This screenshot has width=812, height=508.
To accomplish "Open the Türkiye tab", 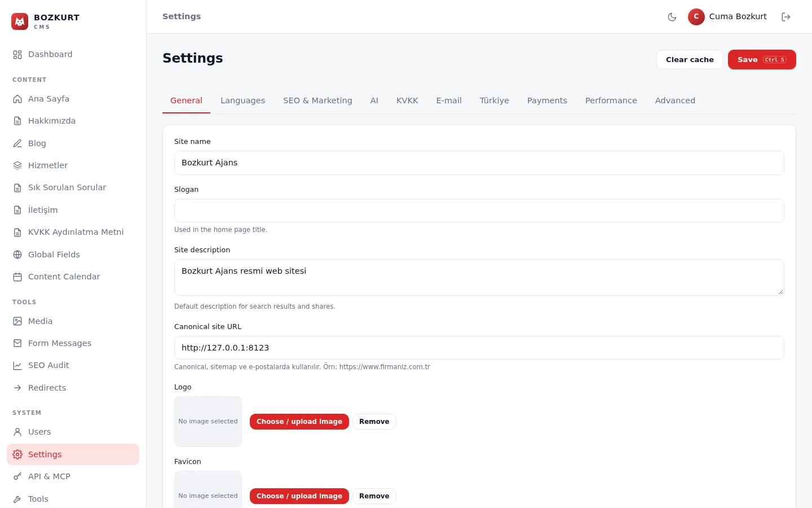I will (494, 100).
